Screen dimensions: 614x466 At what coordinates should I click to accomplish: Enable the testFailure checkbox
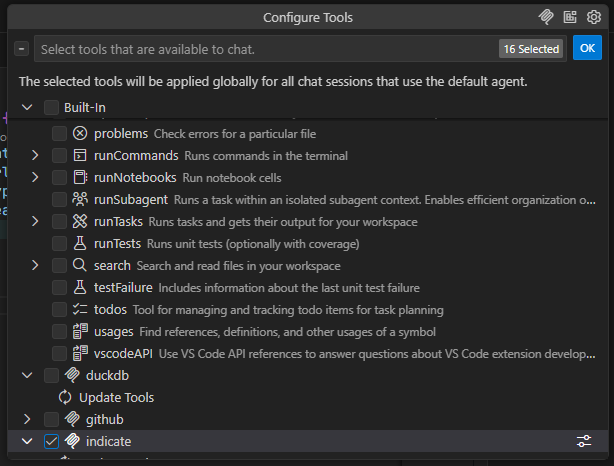pos(59,287)
